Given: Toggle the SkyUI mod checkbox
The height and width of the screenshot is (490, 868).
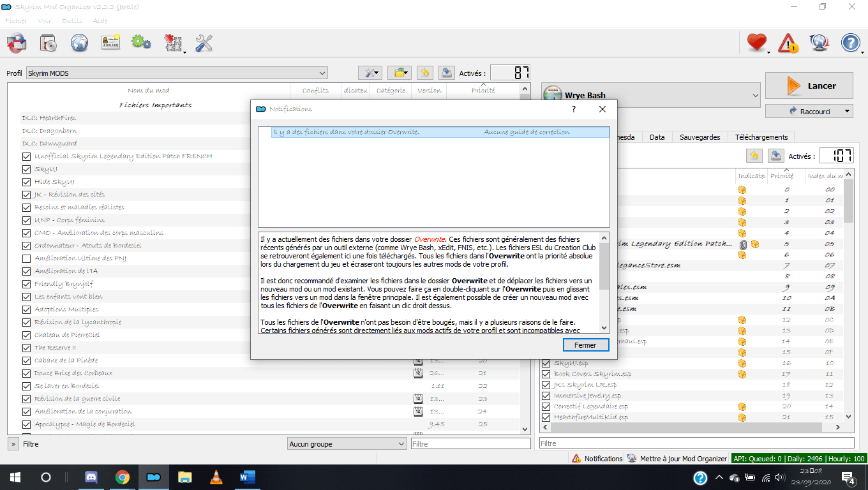Looking at the screenshot, I should 26,169.
